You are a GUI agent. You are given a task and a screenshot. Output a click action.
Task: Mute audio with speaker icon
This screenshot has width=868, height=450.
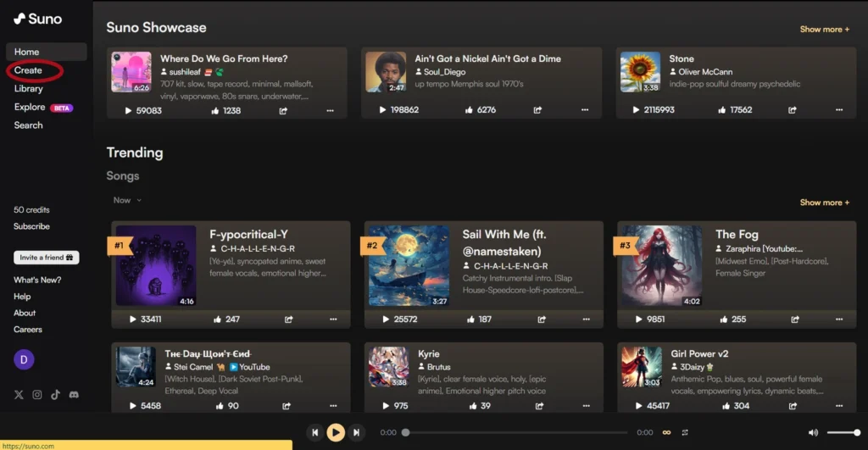coord(813,433)
